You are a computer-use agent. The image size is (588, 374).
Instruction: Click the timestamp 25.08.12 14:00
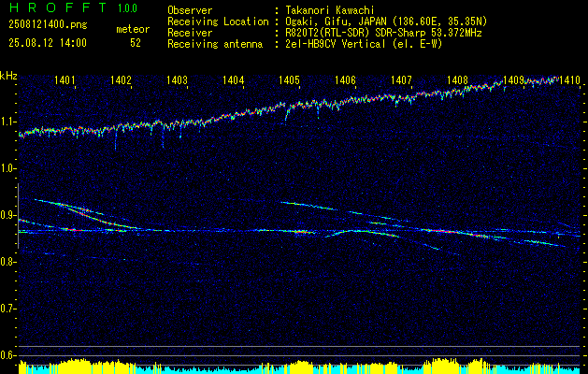48,43
